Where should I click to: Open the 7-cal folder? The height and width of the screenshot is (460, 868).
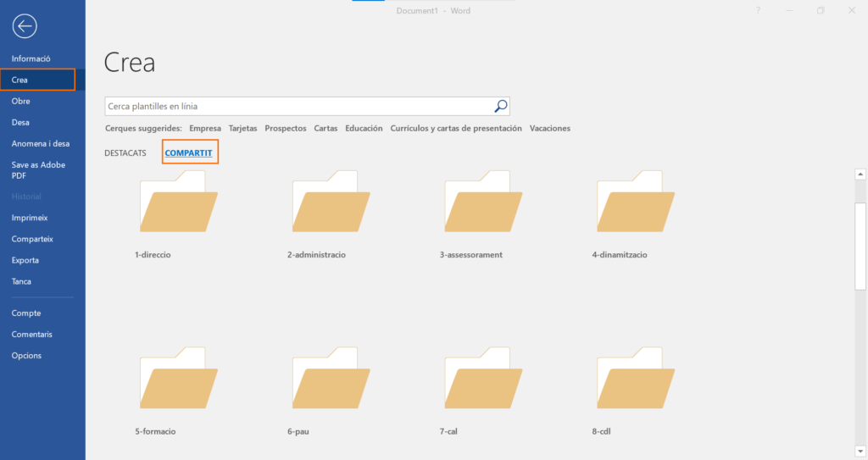pyautogui.click(x=483, y=380)
